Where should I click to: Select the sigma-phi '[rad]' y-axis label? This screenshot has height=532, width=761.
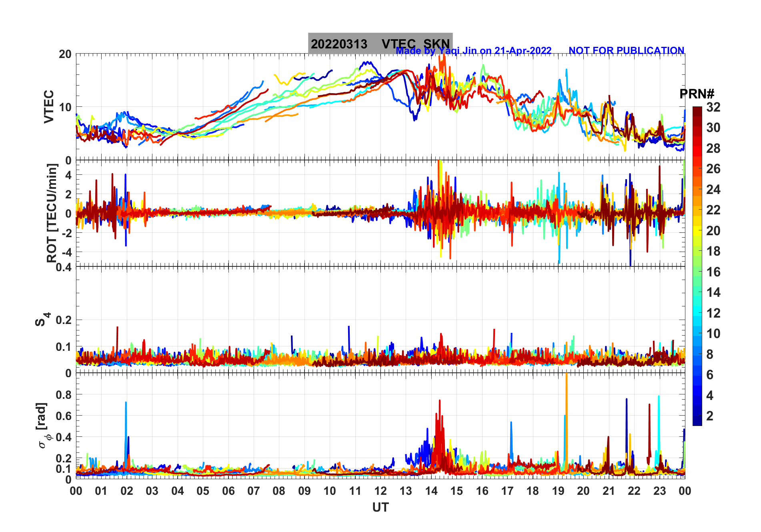coord(42,426)
